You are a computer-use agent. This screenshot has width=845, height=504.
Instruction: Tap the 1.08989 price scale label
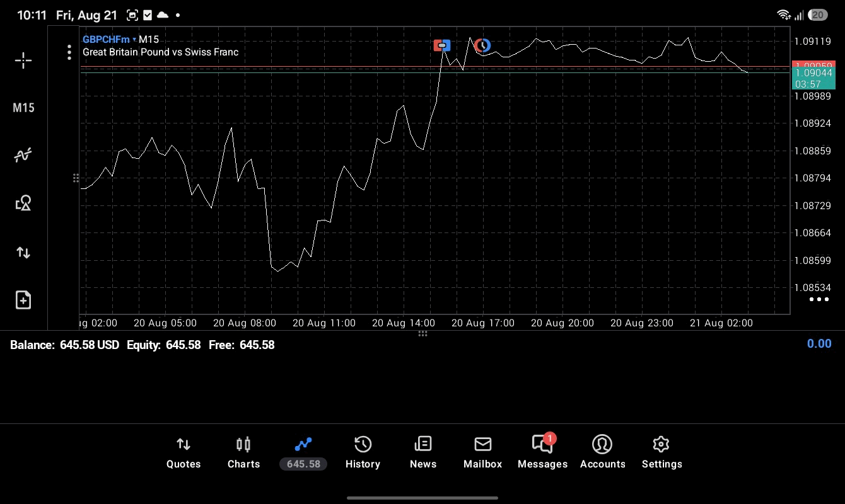click(x=813, y=96)
